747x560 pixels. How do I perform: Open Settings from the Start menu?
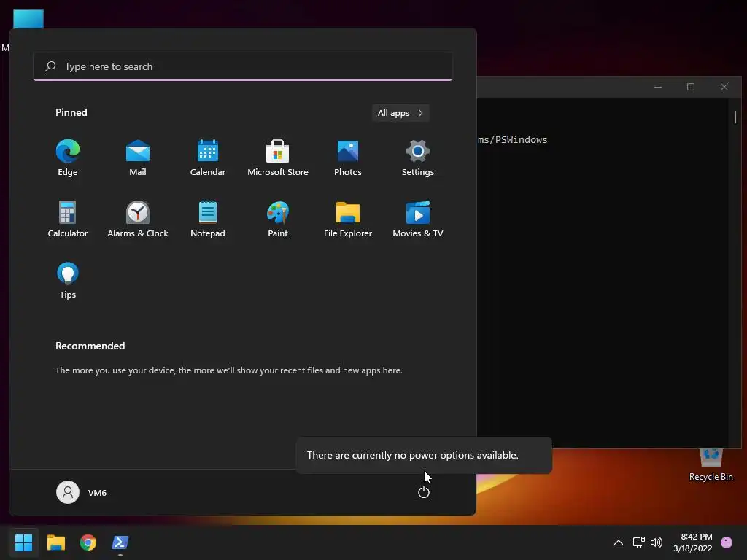click(x=418, y=158)
